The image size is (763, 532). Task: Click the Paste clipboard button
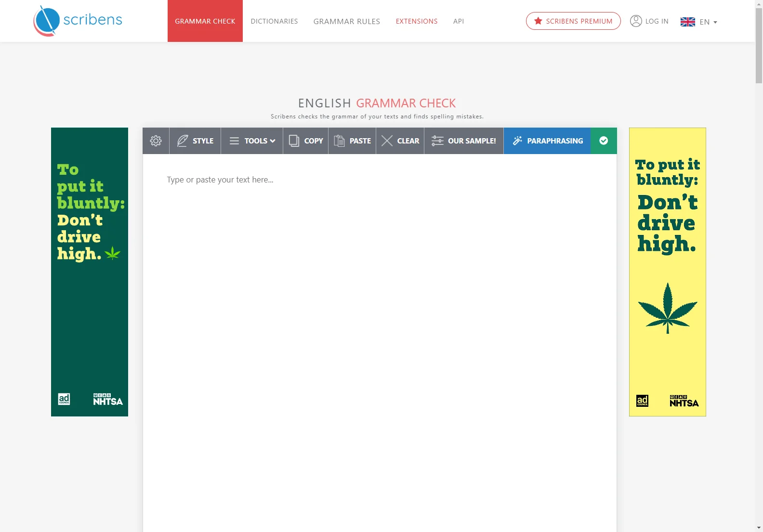(x=352, y=141)
